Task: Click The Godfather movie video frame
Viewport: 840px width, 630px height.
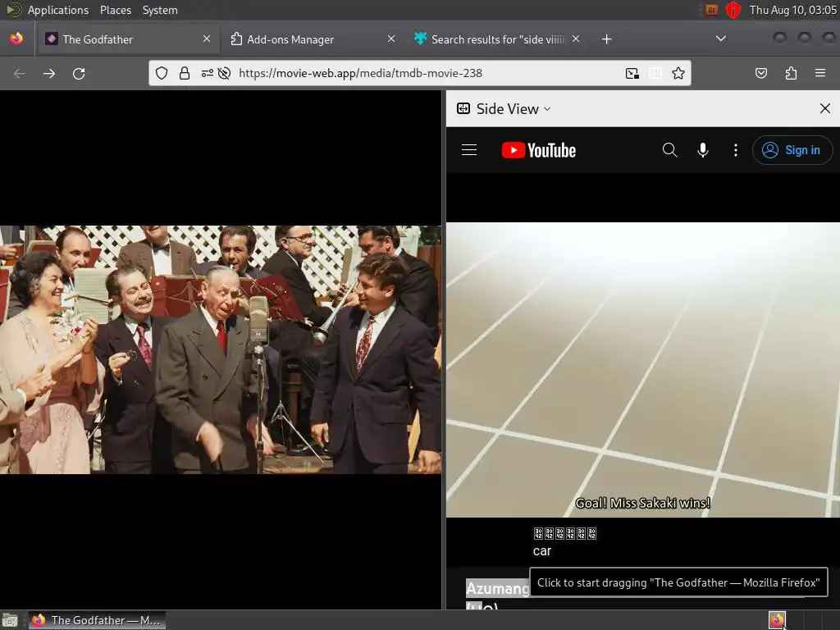Action: pos(221,349)
